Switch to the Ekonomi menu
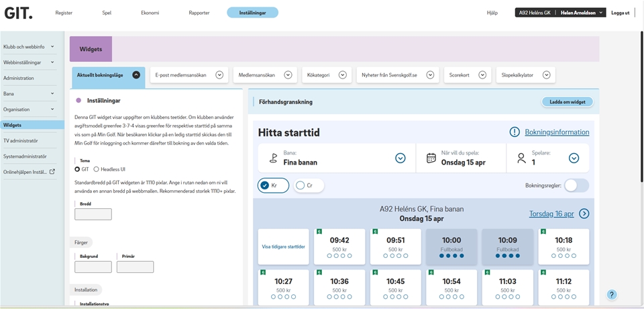Viewport: 644px width, 309px height. pyautogui.click(x=150, y=13)
